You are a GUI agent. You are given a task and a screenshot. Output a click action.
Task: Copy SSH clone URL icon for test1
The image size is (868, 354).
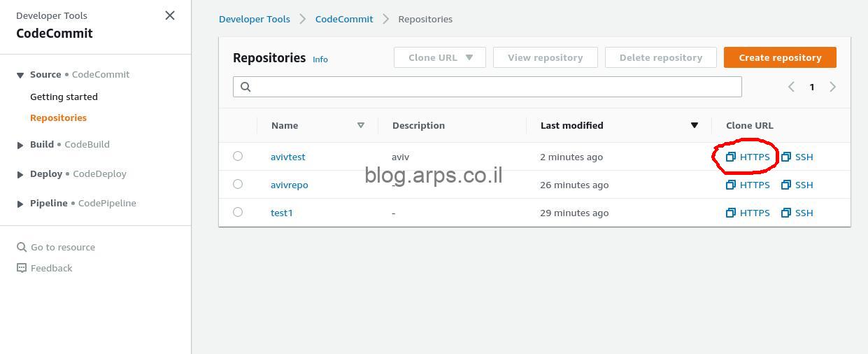pyautogui.click(x=786, y=213)
